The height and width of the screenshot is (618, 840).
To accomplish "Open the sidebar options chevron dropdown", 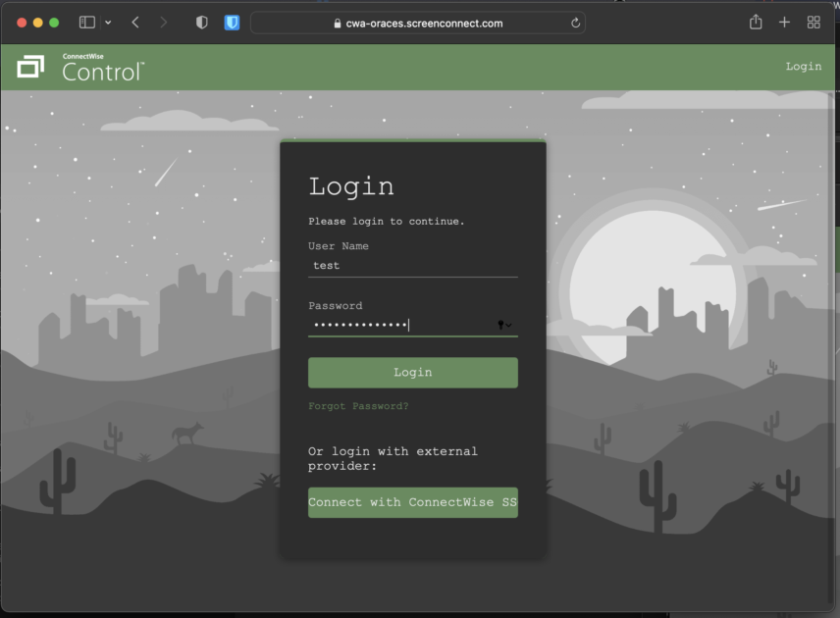I will [108, 23].
